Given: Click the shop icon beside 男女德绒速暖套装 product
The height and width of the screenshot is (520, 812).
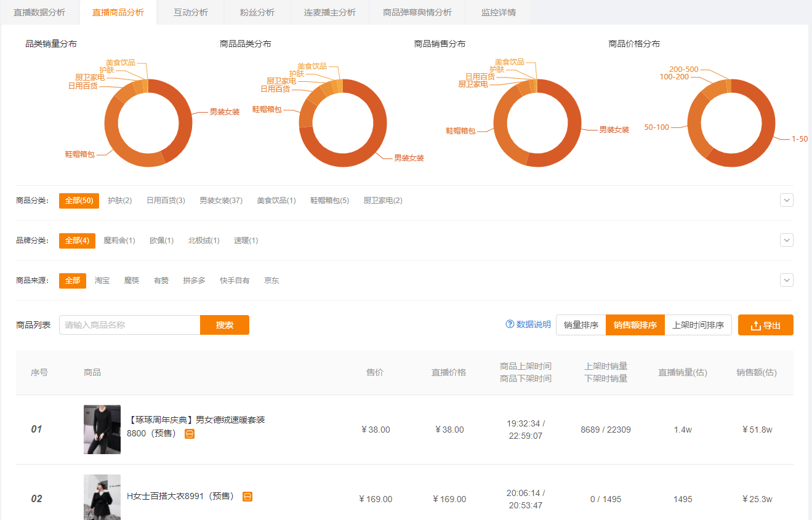Looking at the screenshot, I should 190,434.
